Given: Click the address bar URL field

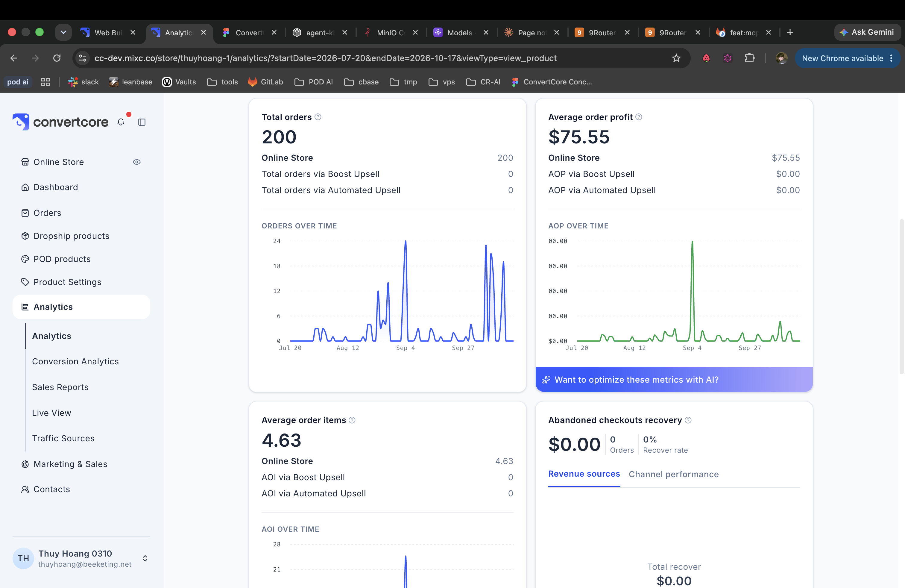Looking at the screenshot, I should pos(325,58).
